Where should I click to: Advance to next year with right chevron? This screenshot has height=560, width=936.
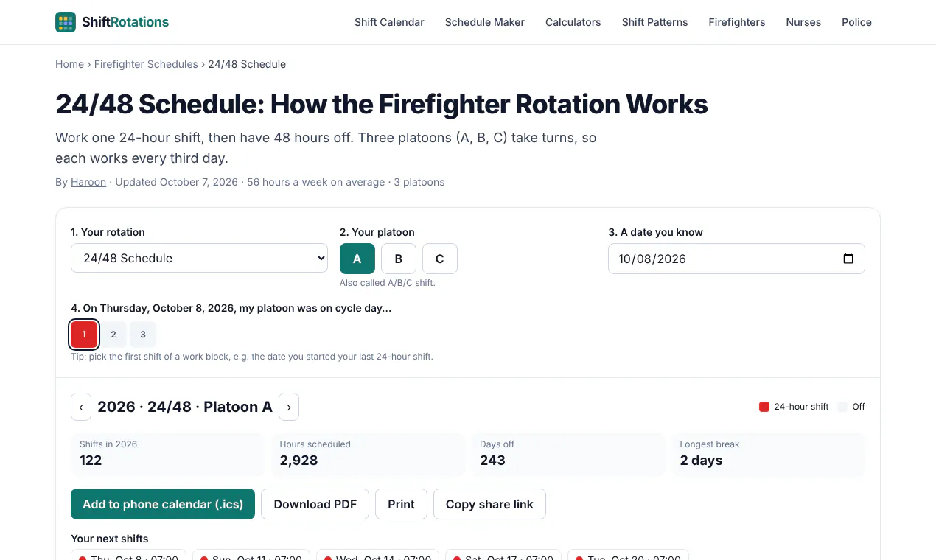(289, 407)
